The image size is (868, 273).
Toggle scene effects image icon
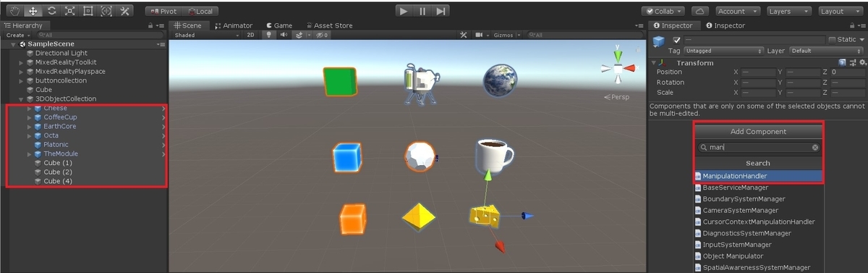[299, 35]
